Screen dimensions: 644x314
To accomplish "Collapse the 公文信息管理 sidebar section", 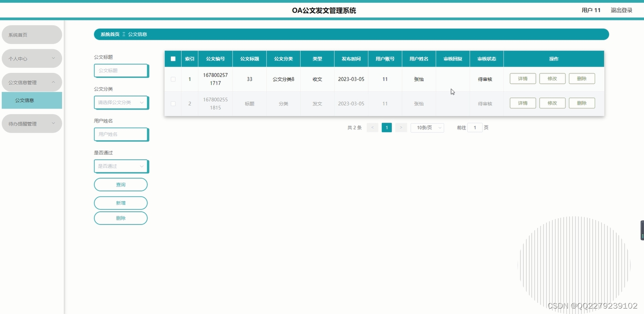I will [32, 82].
